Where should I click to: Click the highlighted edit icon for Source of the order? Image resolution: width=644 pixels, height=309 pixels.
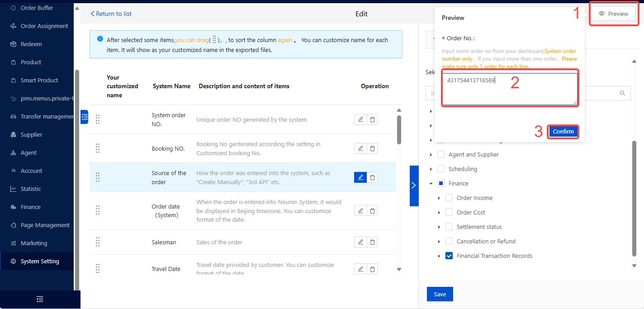coord(360,177)
